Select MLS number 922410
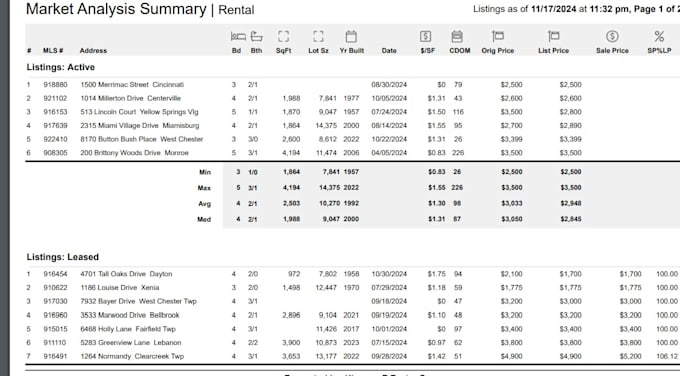680x376 pixels. (x=56, y=139)
